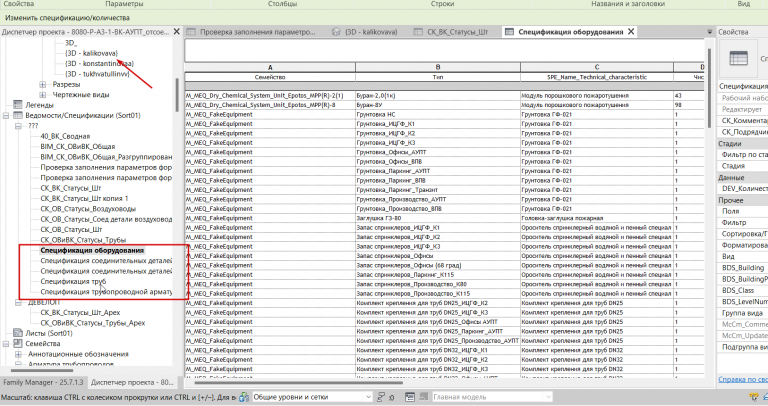Click cell Головка-заглушка пожарная
The image size is (768, 406).
click(x=597, y=218)
